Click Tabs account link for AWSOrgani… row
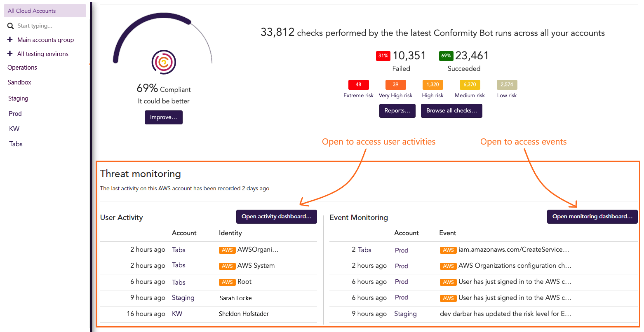This screenshot has height=332, width=644. click(179, 250)
